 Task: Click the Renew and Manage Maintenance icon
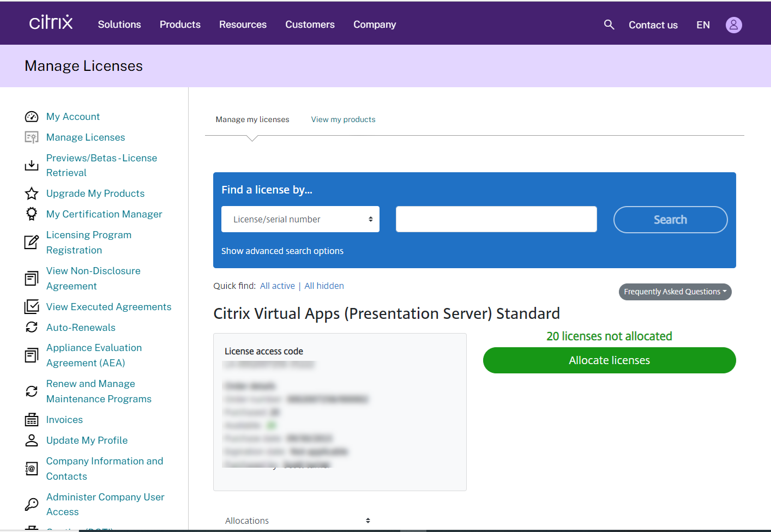(32, 391)
